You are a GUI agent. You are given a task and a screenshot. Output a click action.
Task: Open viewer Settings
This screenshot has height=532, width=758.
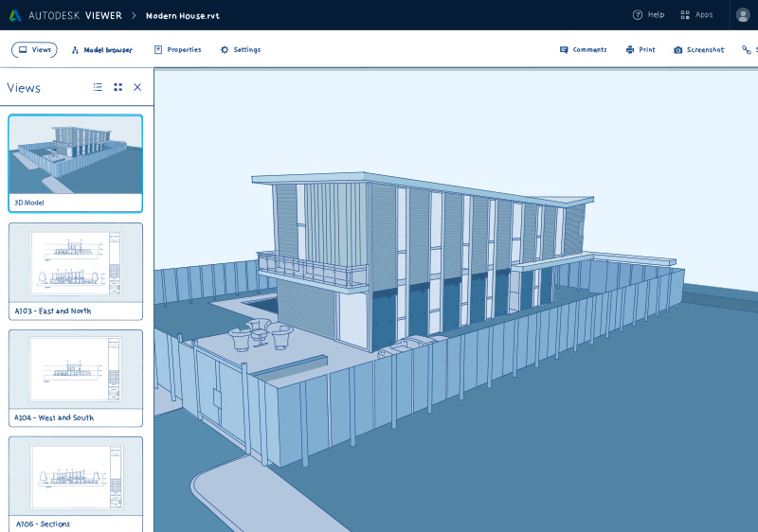[240, 49]
